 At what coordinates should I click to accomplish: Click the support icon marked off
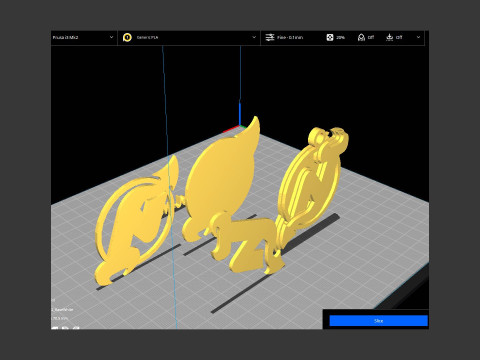[361, 37]
